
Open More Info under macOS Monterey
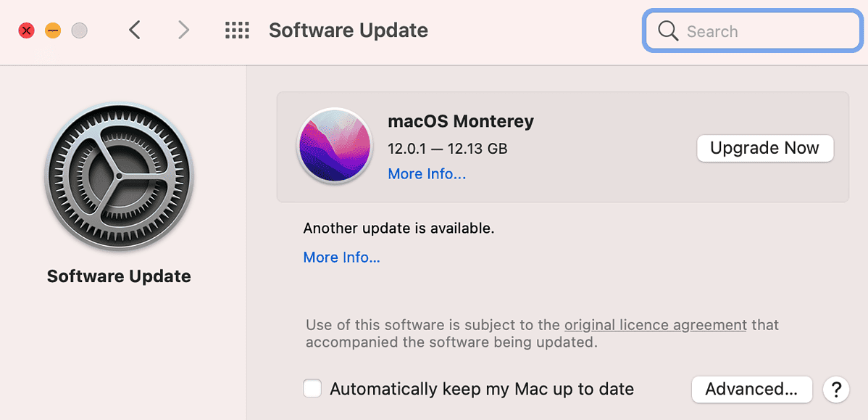[427, 174]
